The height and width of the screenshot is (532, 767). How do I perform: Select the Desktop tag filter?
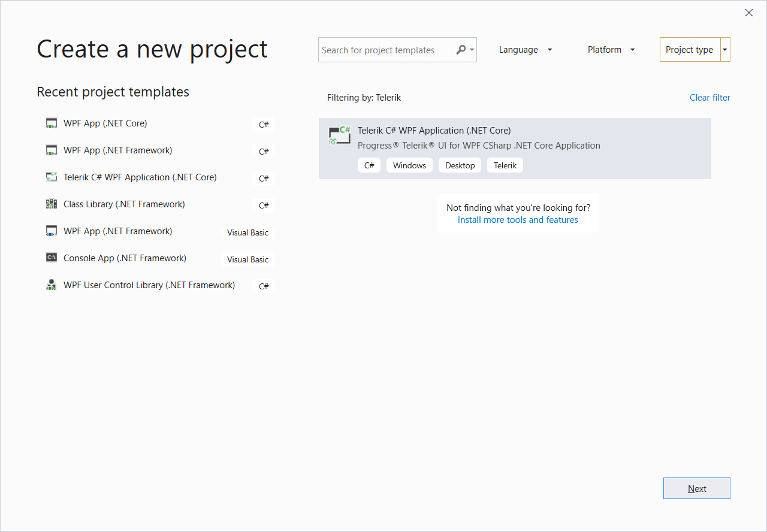pos(460,165)
